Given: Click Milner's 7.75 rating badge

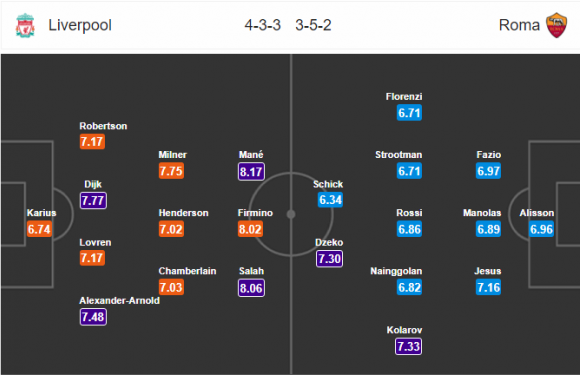Looking at the screenshot, I should (x=171, y=171).
